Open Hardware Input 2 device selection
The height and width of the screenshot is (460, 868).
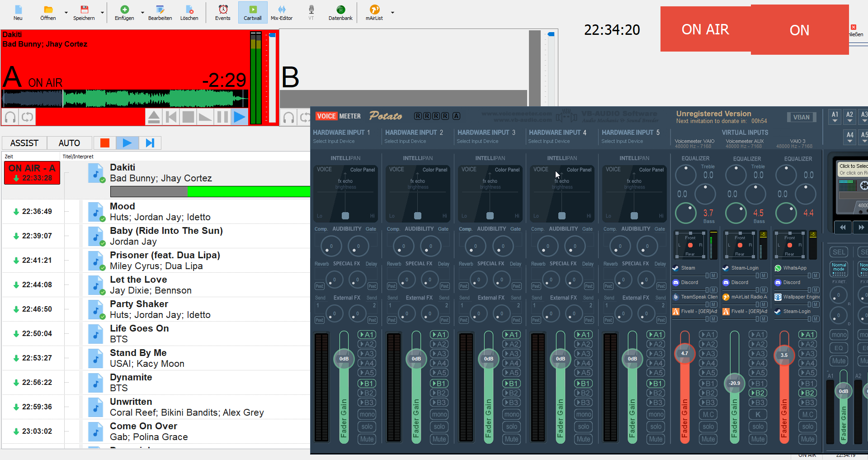[x=405, y=141]
